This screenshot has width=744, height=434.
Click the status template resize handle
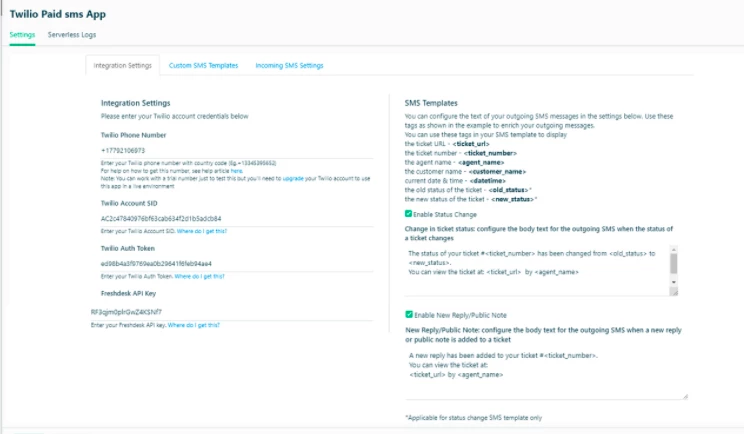(x=674, y=292)
